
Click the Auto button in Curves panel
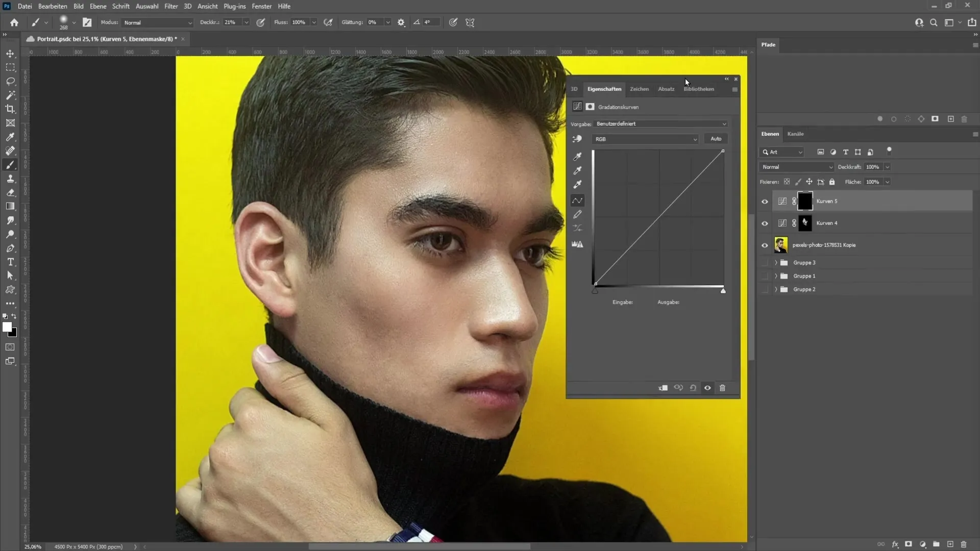click(716, 139)
